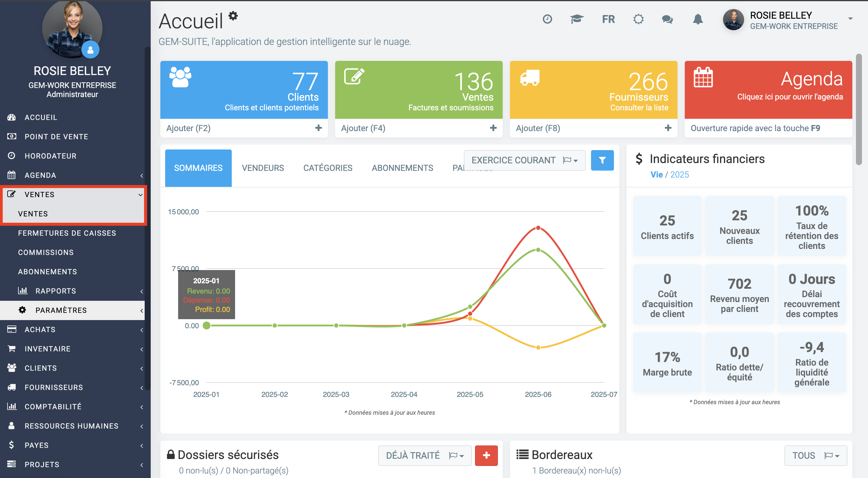Click the graduation cap training icon
Viewport: 868px width, 478px height.
click(x=577, y=19)
